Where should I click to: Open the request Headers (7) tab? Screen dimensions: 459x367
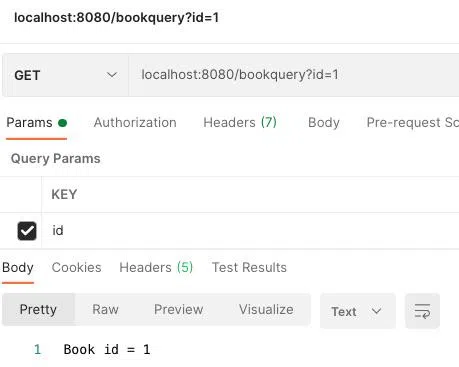(x=240, y=122)
